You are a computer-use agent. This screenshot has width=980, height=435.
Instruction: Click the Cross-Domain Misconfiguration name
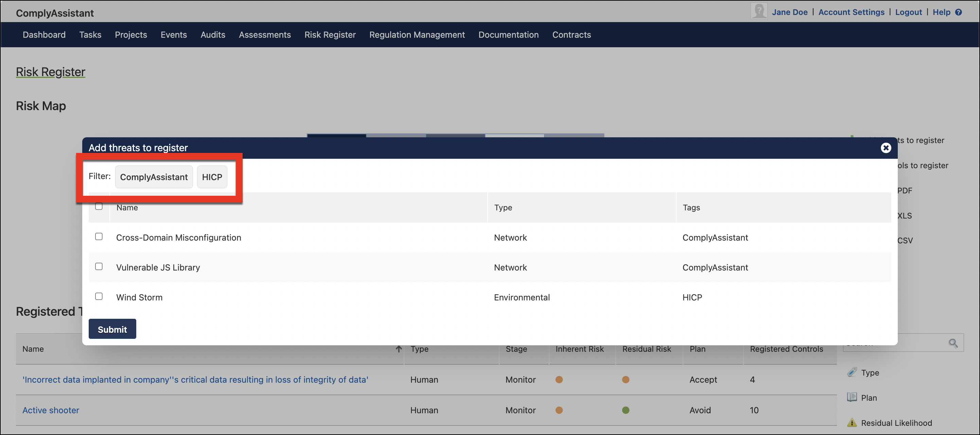point(178,238)
